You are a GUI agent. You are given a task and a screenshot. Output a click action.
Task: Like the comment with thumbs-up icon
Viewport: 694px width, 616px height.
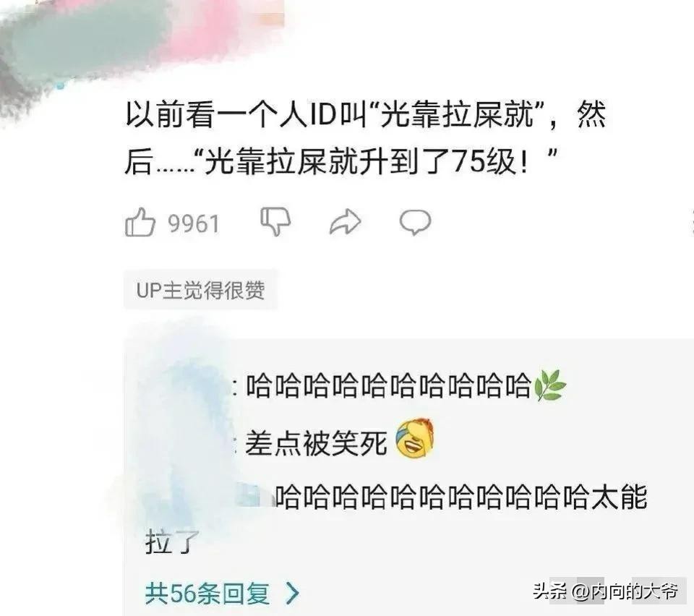click(140, 222)
